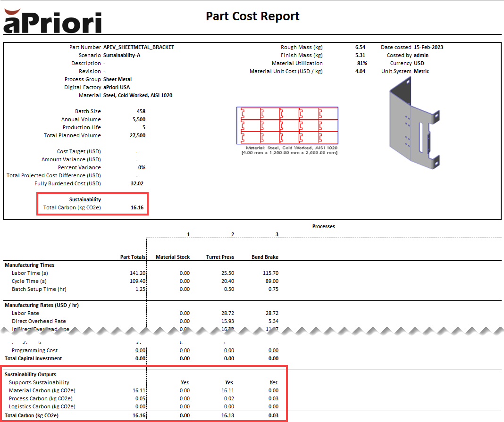Click Material Unit Cost value 4.04
Image resolution: width=504 pixels, height=422 pixels.
coord(360,71)
